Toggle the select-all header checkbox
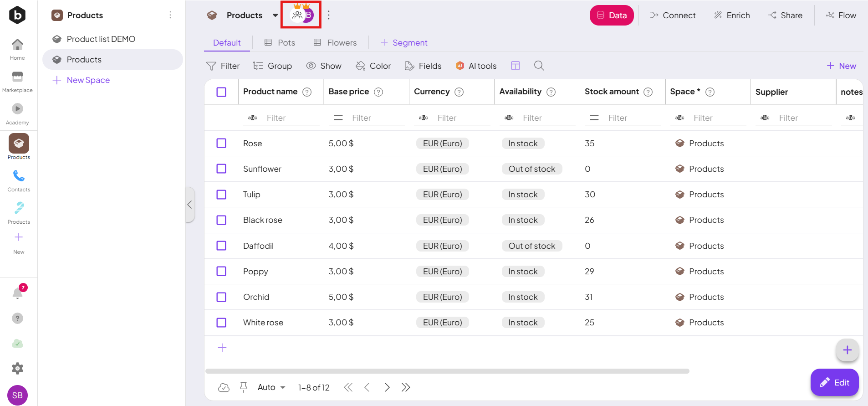The image size is (868, 406). (x=221, y=92)
